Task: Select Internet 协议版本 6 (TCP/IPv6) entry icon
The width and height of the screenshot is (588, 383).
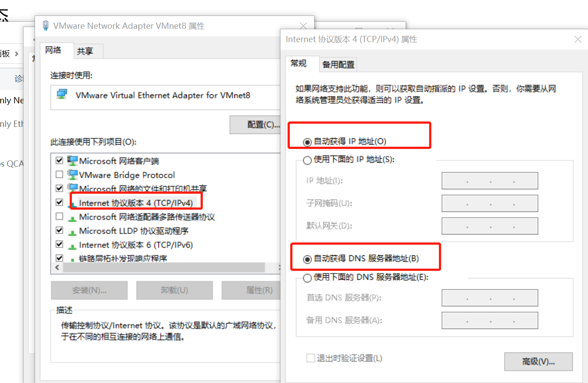Action: (72, 245)
